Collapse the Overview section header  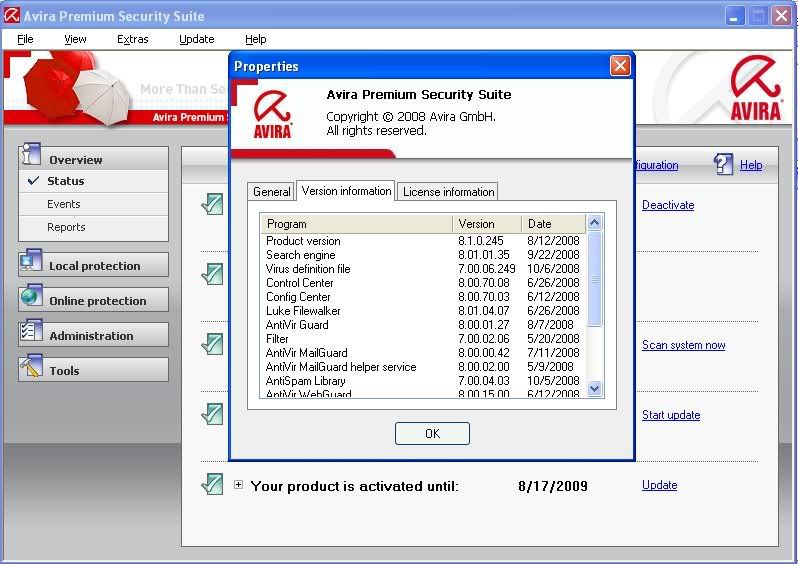pos(94,158)
